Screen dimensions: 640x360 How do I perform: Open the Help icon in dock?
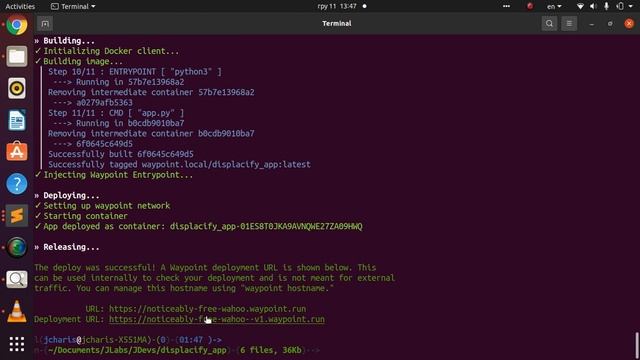(17, 184)
